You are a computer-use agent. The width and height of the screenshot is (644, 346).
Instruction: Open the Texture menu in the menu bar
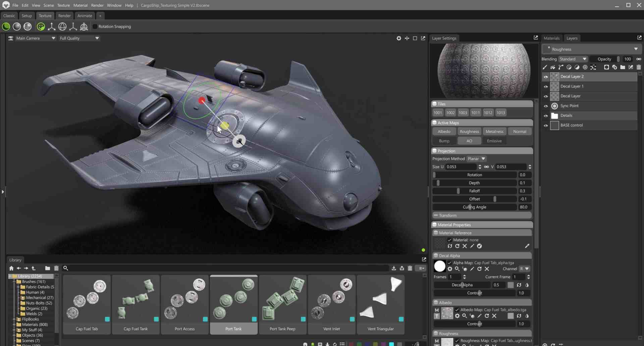pyautogui.click(x=63, y=5)
